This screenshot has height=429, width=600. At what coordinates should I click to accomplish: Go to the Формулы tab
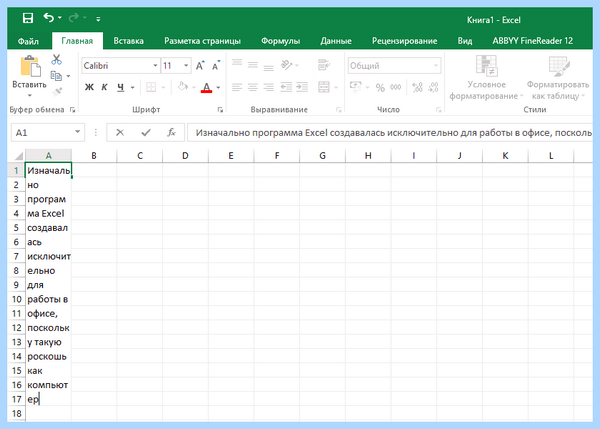click(280, 41)
